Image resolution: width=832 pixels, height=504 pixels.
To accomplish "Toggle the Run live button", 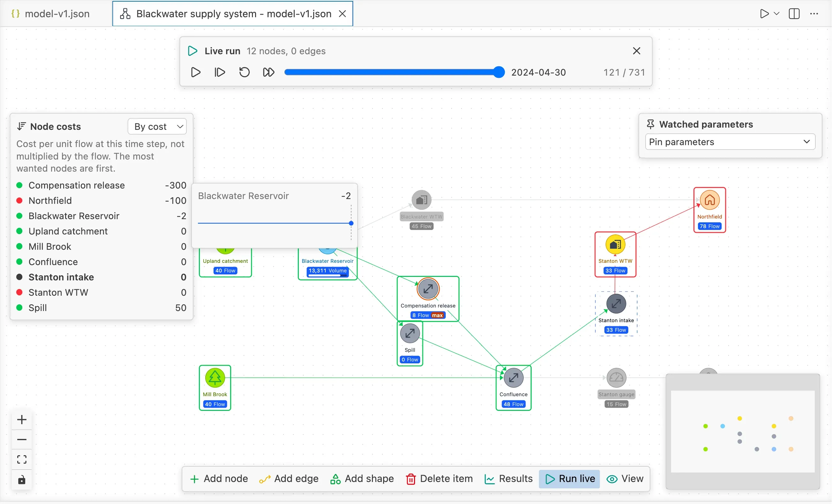I will 570,479.
